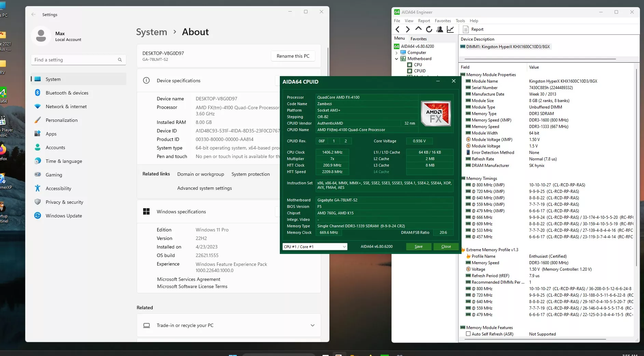Open Help menu in AIDA64
644x356 pixels.
click(474, 21)
